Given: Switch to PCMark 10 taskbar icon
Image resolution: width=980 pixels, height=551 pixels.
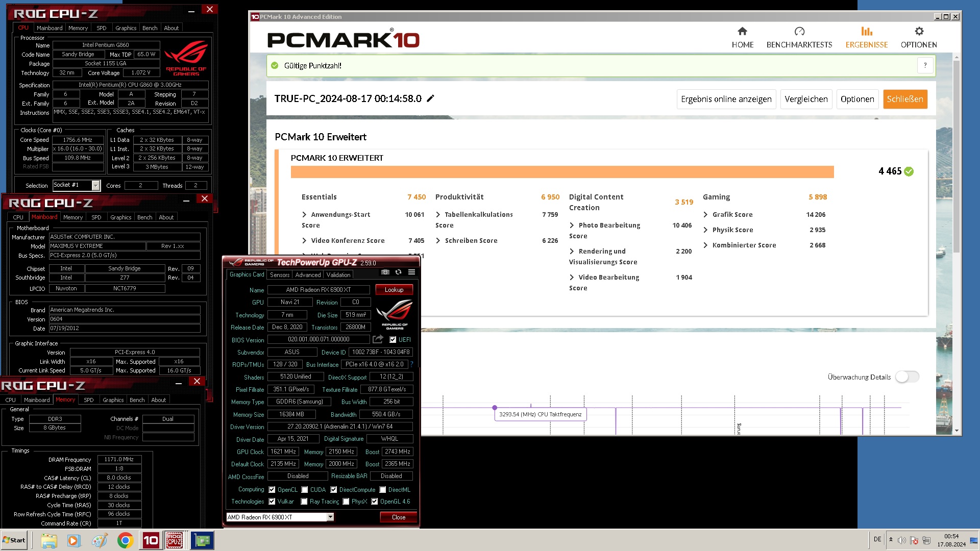Looking at the screenshot, I should point(151,540).
